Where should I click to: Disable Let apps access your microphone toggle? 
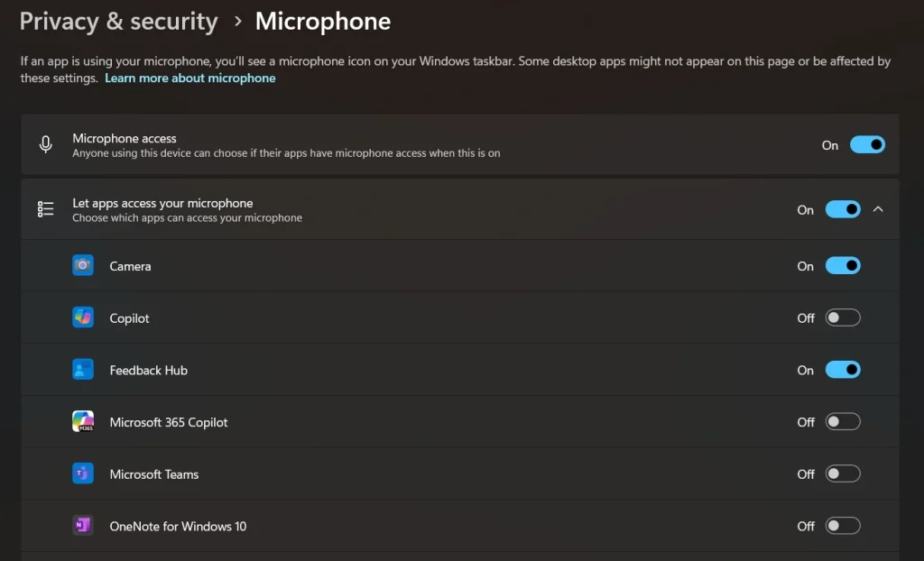[843, 209]
